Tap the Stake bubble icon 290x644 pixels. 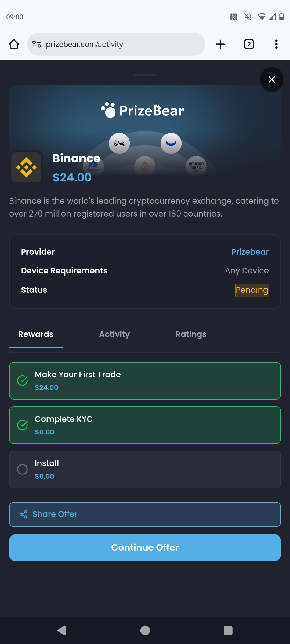[119, 143]
